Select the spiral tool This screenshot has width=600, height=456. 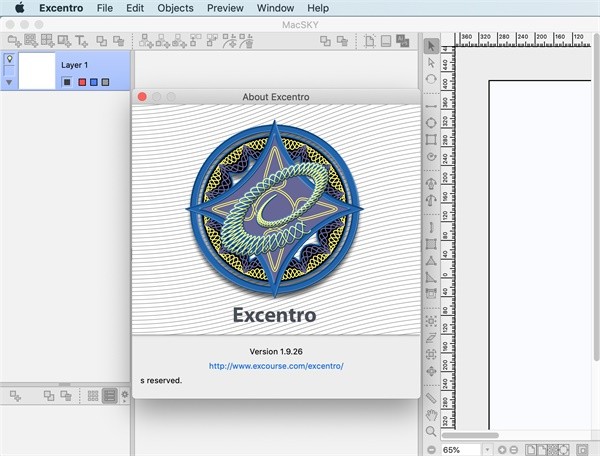431,156
